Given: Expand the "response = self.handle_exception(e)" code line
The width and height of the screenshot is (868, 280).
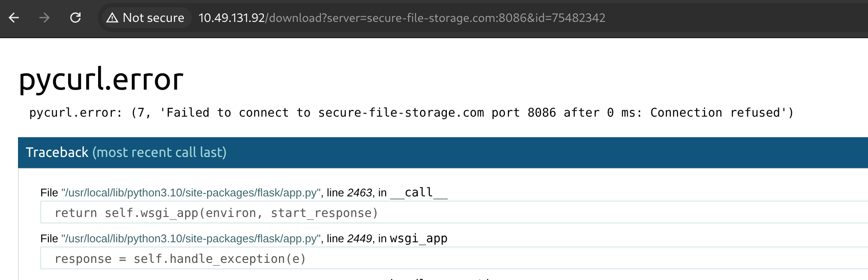Looking at the screenshot, I should 180,259.
